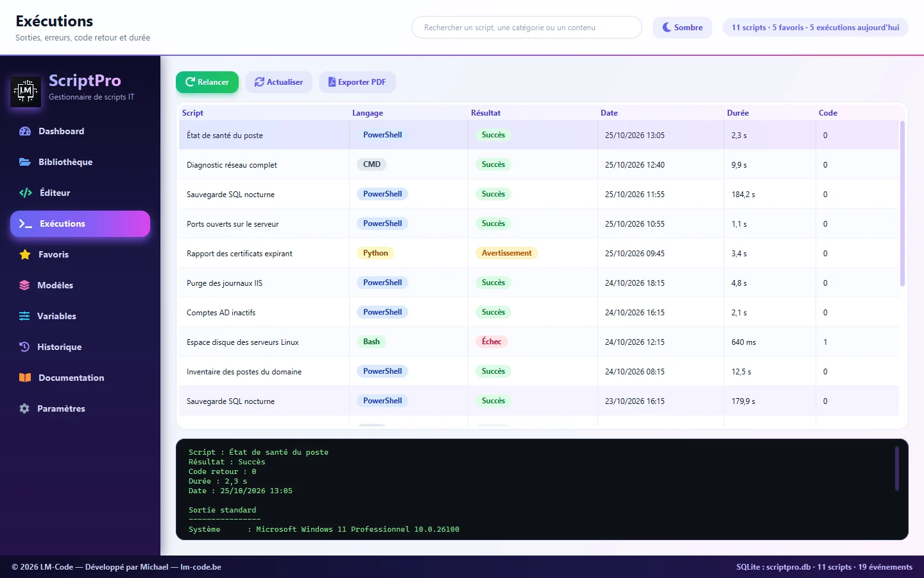Screen dimensions: 924x578
Task: Select the Ports ouverts sur le serveur row
Action: [539, 224]
